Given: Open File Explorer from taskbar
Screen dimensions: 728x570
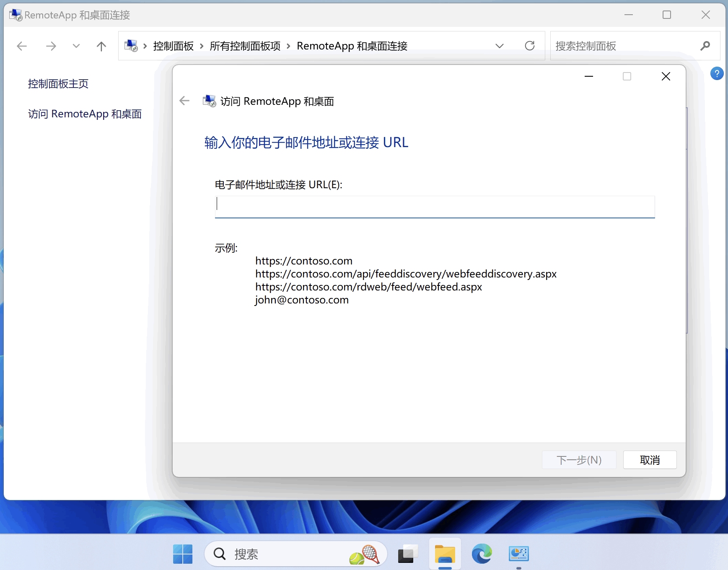Looking at the screenshot, I should click(x=445, y=554).
